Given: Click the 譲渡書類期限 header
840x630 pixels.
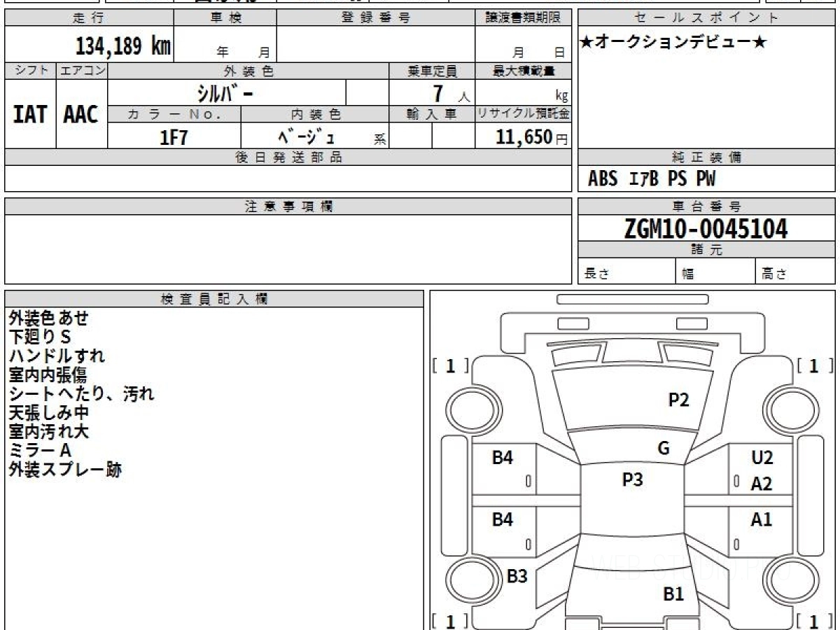Looking at the screenshot, I should click(523, 18).
